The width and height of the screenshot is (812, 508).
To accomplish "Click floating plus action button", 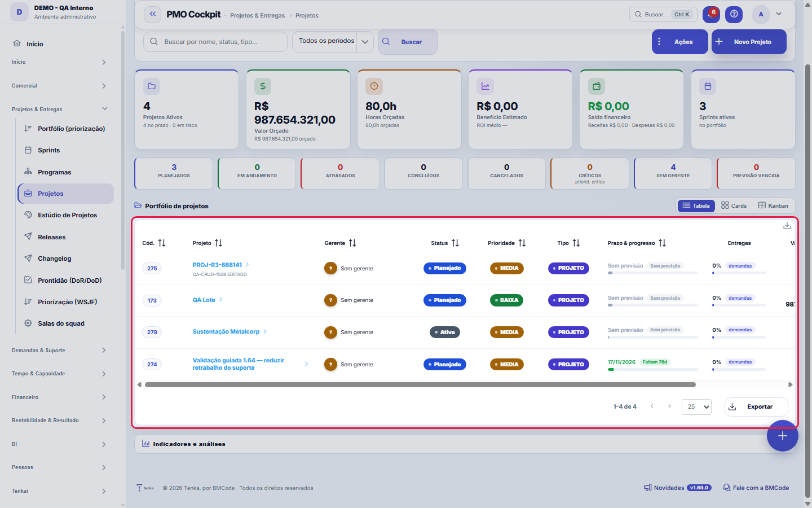I will [x=782, y=436].
